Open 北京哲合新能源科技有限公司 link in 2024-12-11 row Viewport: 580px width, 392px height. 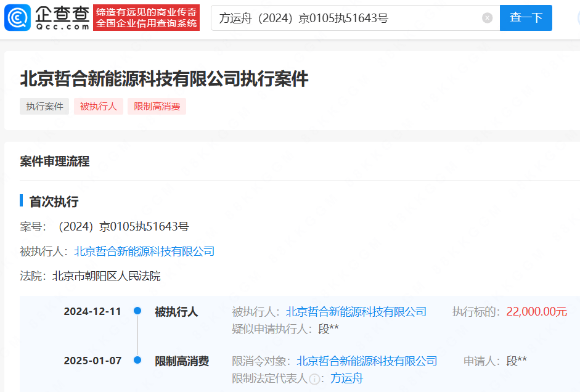[x=356, y=312]
